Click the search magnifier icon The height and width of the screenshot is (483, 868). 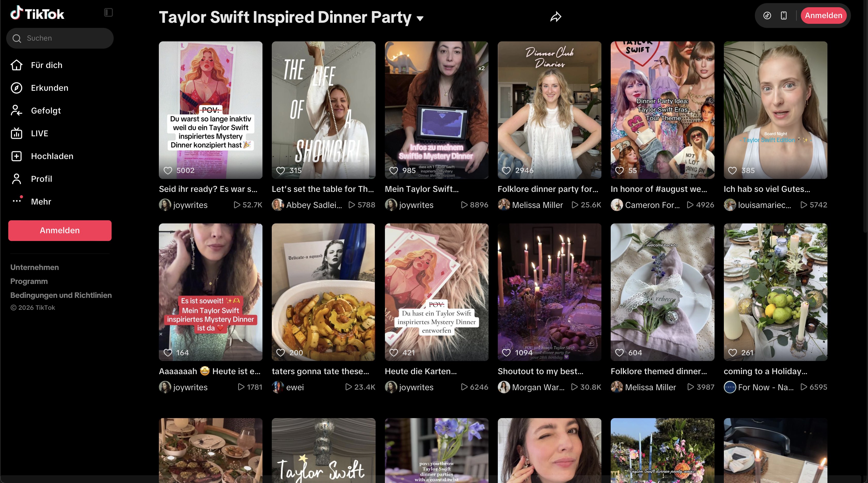[x=17, y=39]
